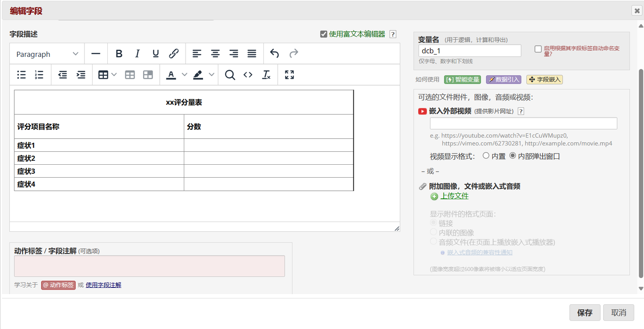Click the 上传文件 upload link
This screenshot has height=329, width=644.
pyautogui.click(x=454, y=196)
